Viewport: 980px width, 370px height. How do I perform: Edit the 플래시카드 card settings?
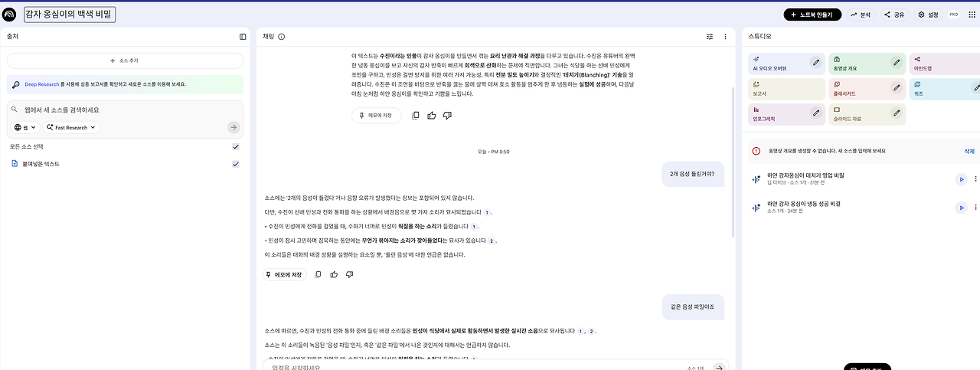point(897,87)
